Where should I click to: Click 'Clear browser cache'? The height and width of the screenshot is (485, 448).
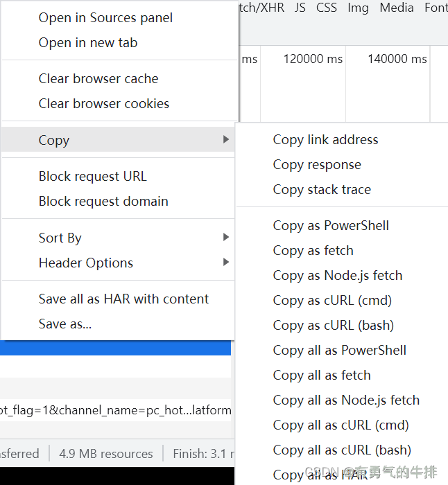click(x=98, y=79)
